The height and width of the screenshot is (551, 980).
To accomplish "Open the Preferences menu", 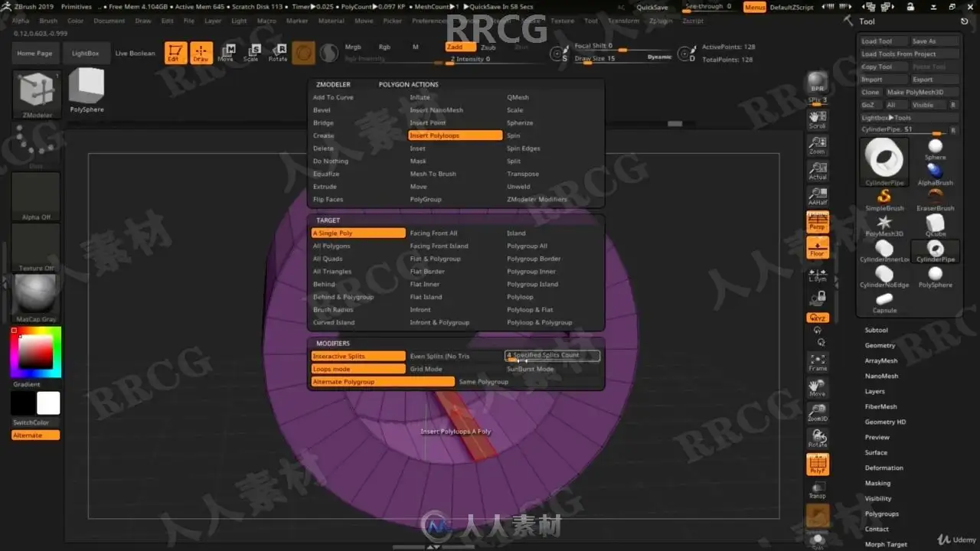I will [x=429, y=21].
